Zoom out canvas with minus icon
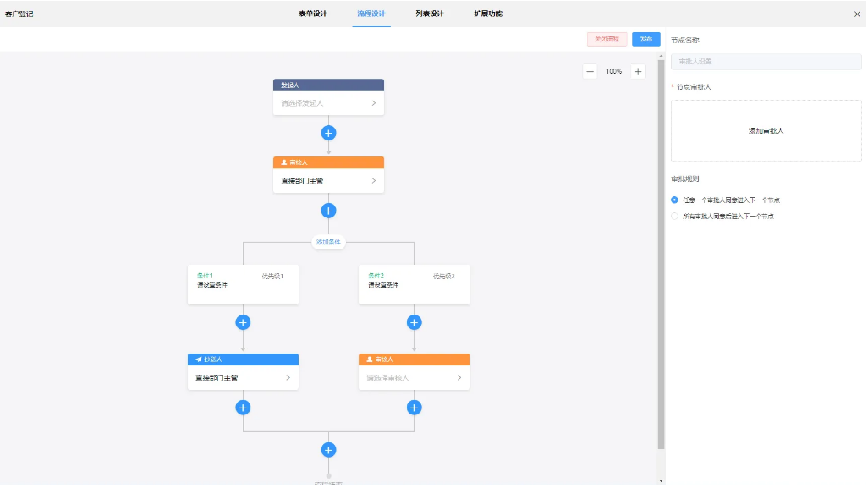 point(591,72)
